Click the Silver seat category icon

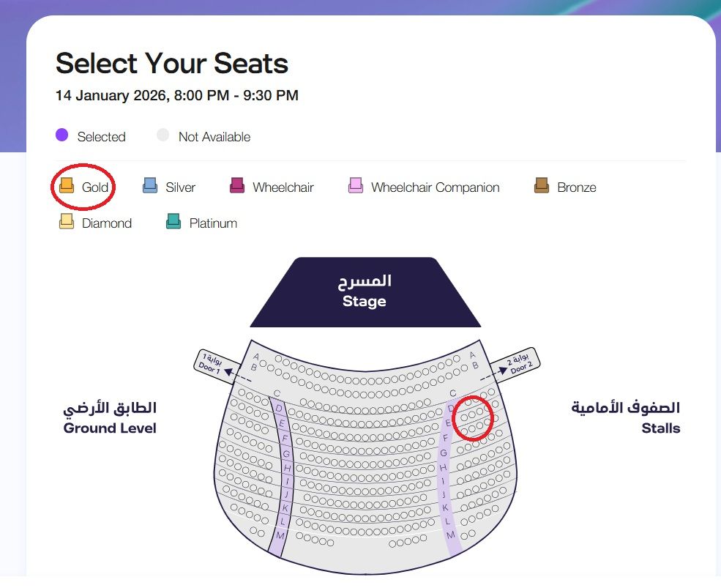[x=150, y=187]
